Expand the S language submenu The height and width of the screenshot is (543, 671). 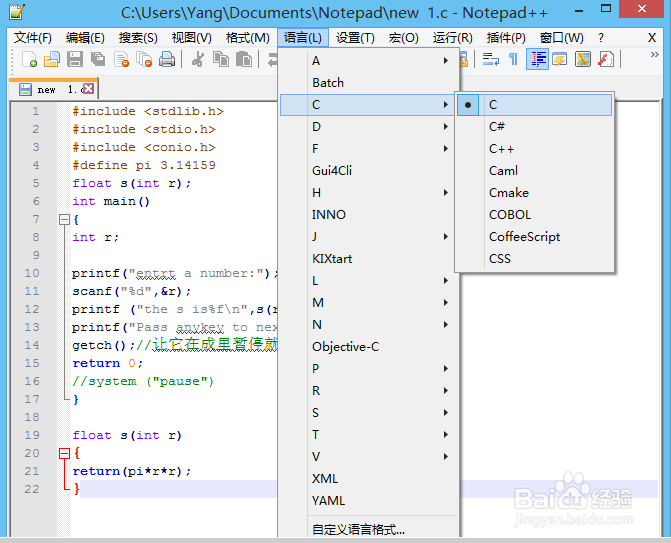point(368,412)
